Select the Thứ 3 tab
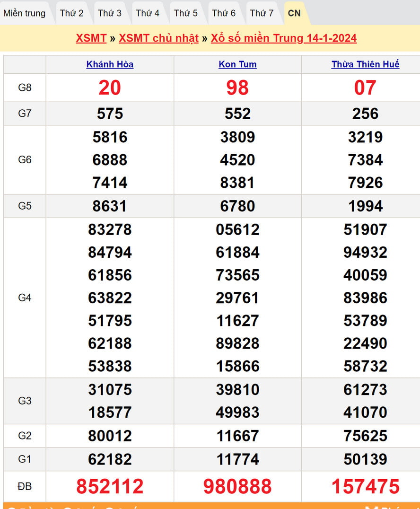The height and width of the screenshot is (509, 420). pyautogui.click(x=110, y=13)
